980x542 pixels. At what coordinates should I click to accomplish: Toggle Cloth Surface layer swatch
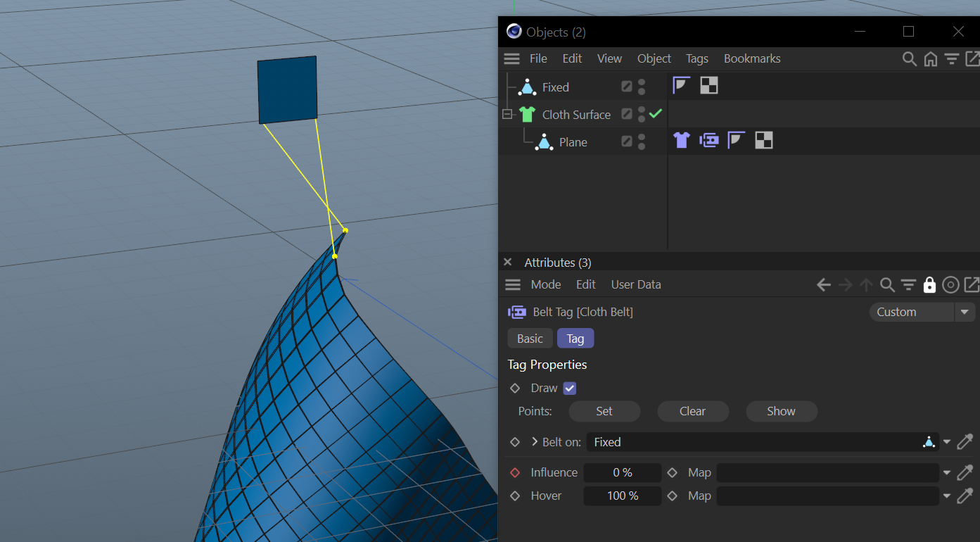627,114
